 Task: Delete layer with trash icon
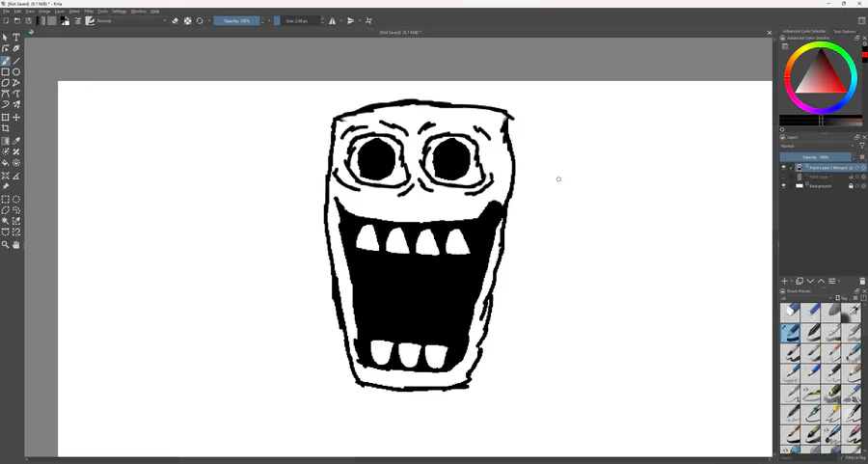(862, 282)
